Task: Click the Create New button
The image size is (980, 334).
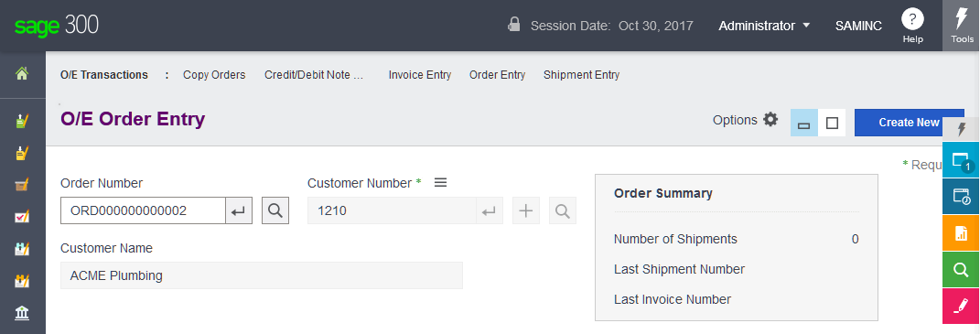Action: tap(909, 123)
